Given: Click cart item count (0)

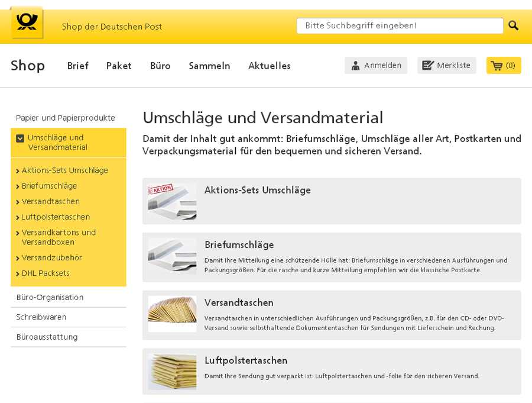Looking at the screenshot, I should [510, 65].
